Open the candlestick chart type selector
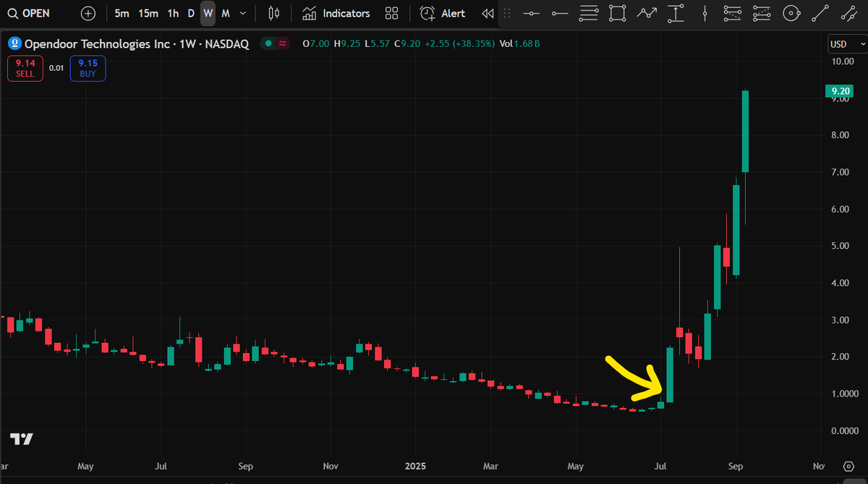Screen dimensions: 868x484 [273, 13]
